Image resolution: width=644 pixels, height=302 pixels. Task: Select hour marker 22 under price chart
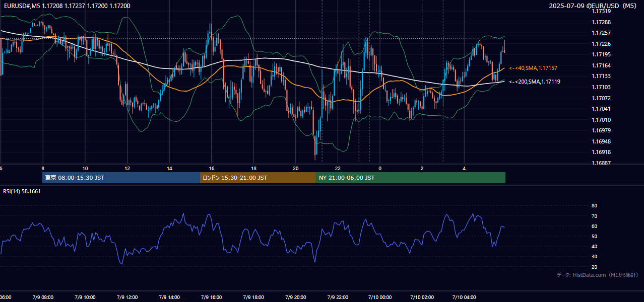tap(338, 168)
